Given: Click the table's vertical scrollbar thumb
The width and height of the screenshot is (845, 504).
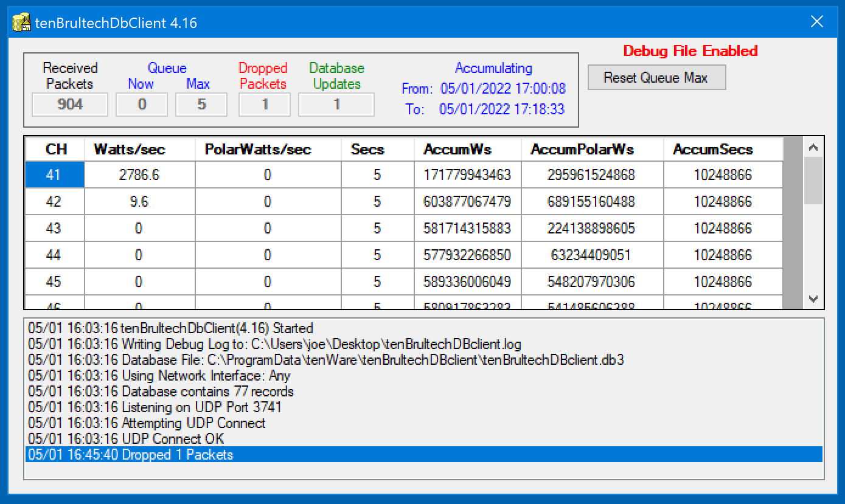Looking at the screenshot, I should tap(813, 180).
